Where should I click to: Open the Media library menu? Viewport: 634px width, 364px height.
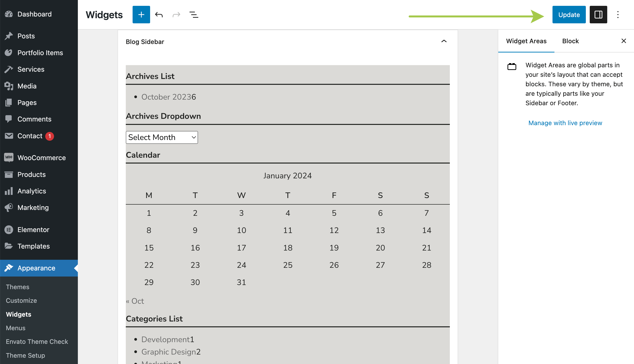pyautogui.click(x=27, y=86)
